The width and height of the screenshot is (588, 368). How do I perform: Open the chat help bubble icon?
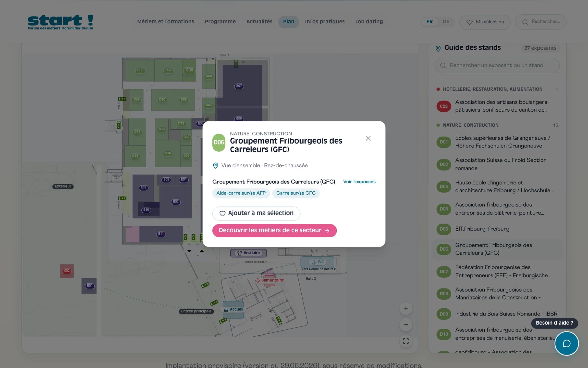click(566, 343)
